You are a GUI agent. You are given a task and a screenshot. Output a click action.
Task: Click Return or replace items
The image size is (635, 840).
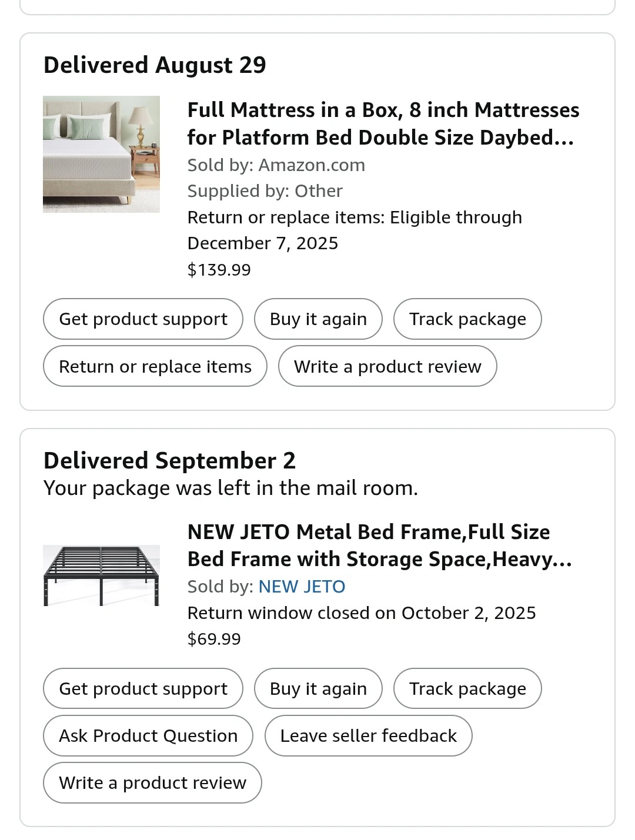click(x=155, y=366)
